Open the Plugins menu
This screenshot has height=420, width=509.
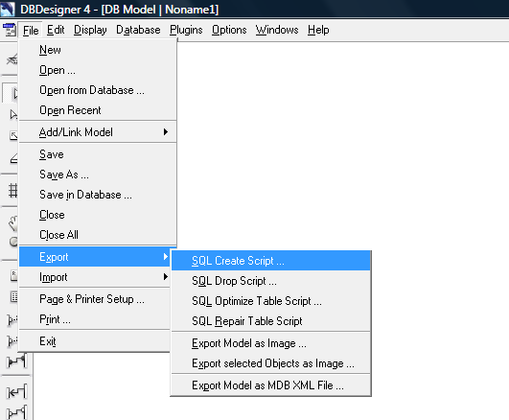pyautogui.click(x=186, y=30)
